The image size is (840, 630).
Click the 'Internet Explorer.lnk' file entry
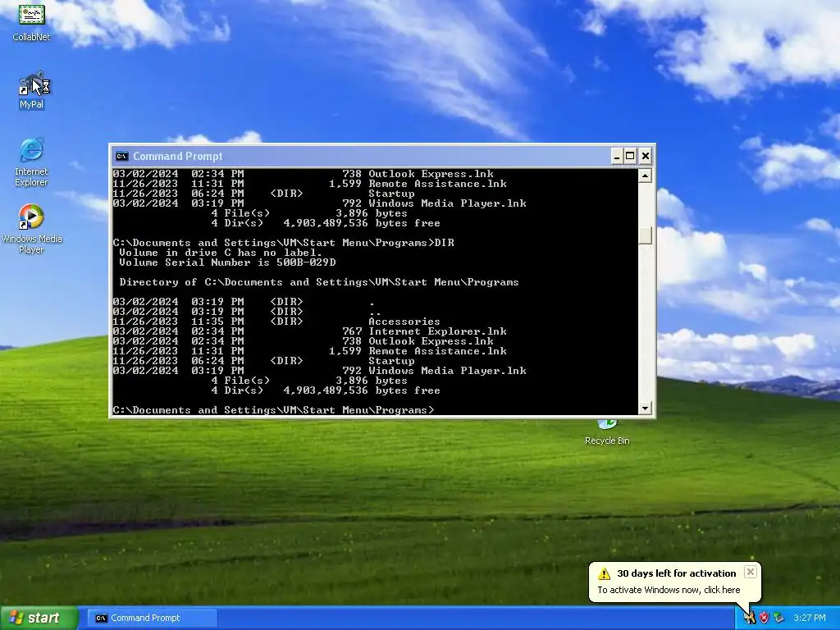click(x=309, y=331)
